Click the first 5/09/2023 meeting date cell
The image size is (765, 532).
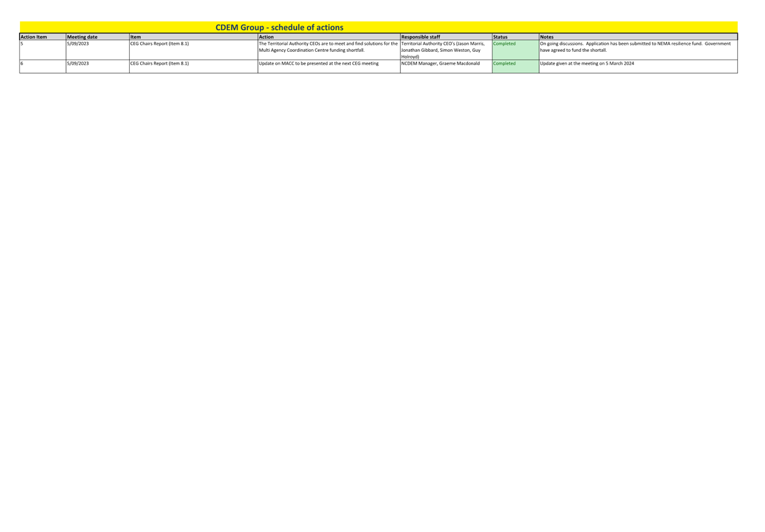(x=78, y=43)
